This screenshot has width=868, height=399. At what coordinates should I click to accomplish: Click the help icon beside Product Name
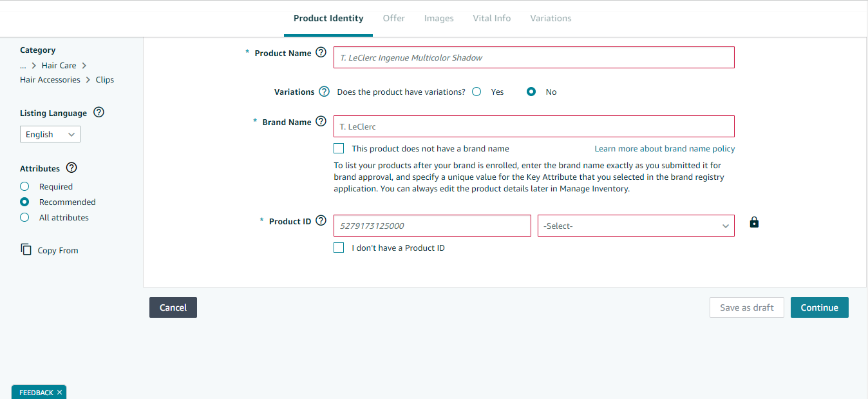pyautogui.click(x=321, y=53)
